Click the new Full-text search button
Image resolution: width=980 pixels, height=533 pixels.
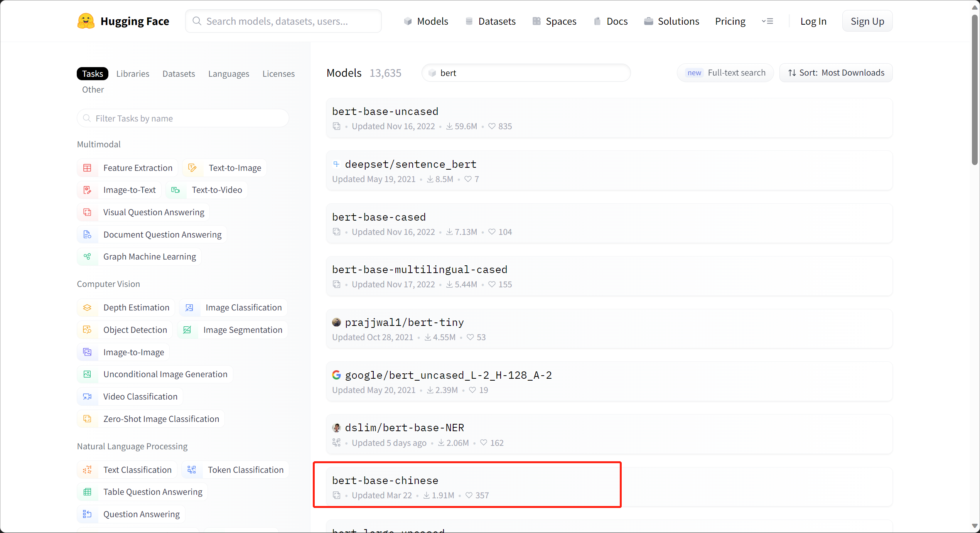[x=725, y=73]
